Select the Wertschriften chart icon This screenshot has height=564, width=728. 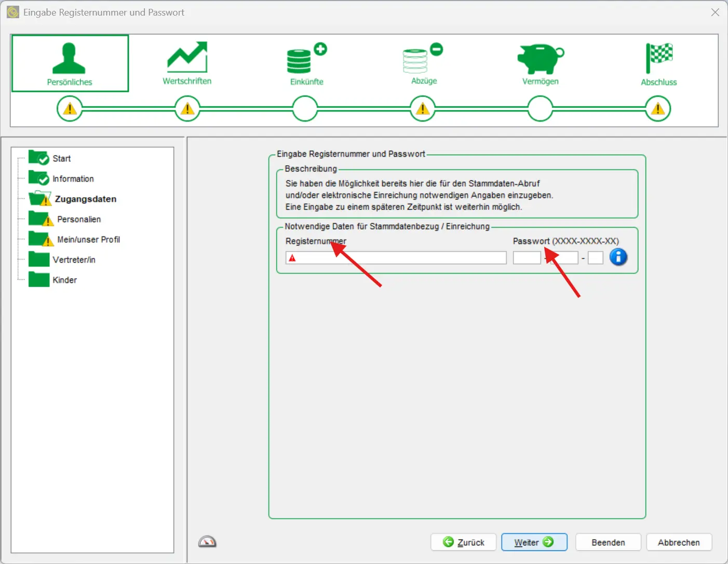187,58
